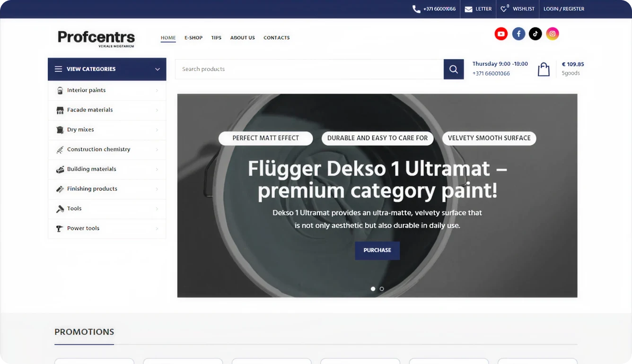Click the Velvety Smooth Surface badge

[489, 138]
